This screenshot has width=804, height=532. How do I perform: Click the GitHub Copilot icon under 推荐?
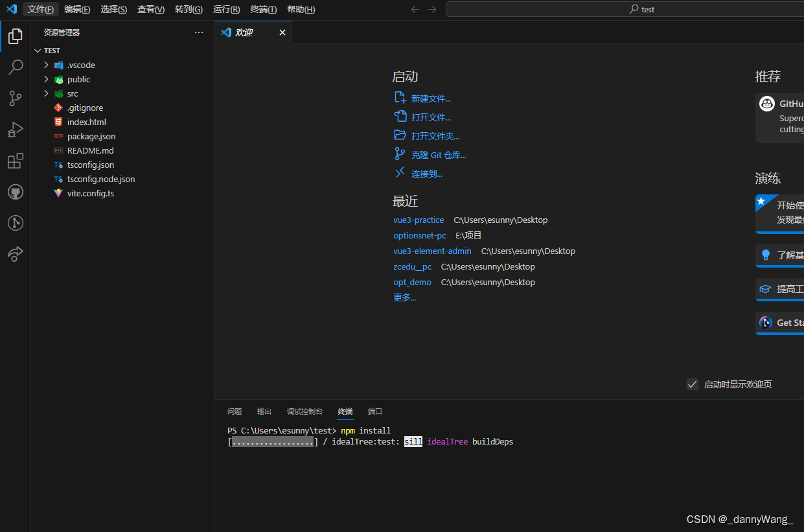coord(767,104)
